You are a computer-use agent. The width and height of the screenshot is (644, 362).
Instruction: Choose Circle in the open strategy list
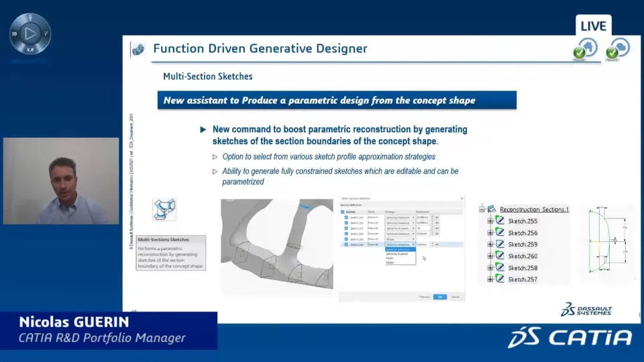400,258
